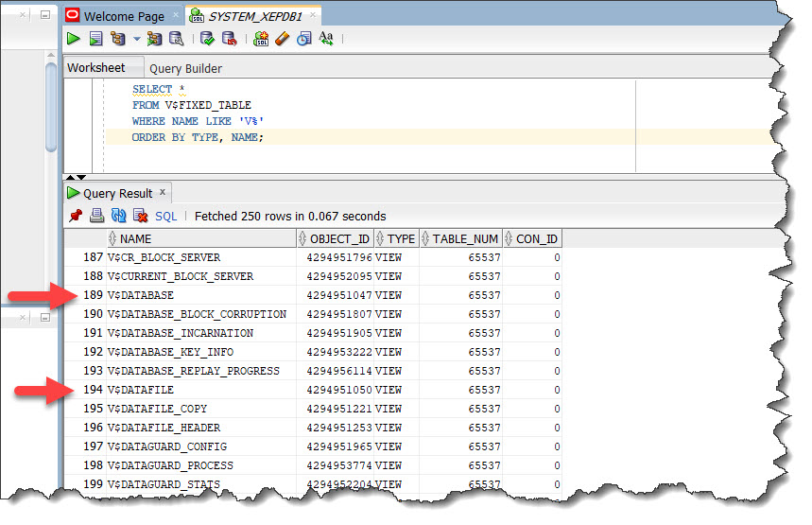Screen dimensions: 812x525
Task: Click the SELECT keyword in the worksheet
Action: click(x=152, y=89)
